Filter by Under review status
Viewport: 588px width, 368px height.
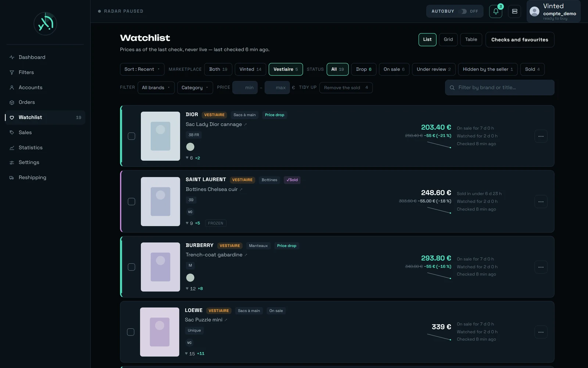coord(434,69)
